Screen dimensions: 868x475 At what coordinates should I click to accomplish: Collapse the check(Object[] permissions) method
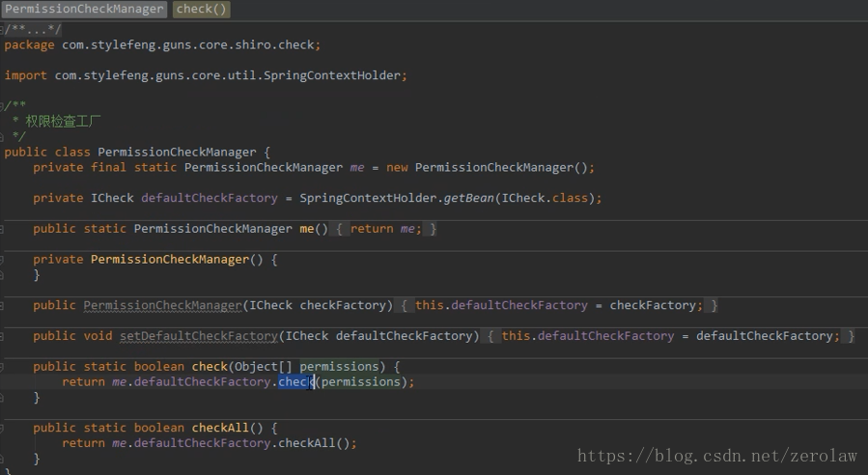pyautogui.click(x=2, y=367)
